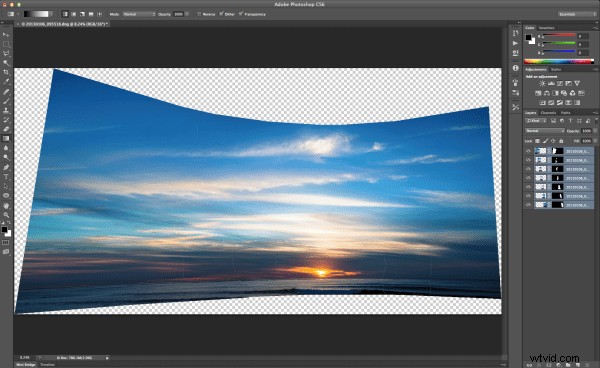Uncheck the Dither option

coord(221,14)
